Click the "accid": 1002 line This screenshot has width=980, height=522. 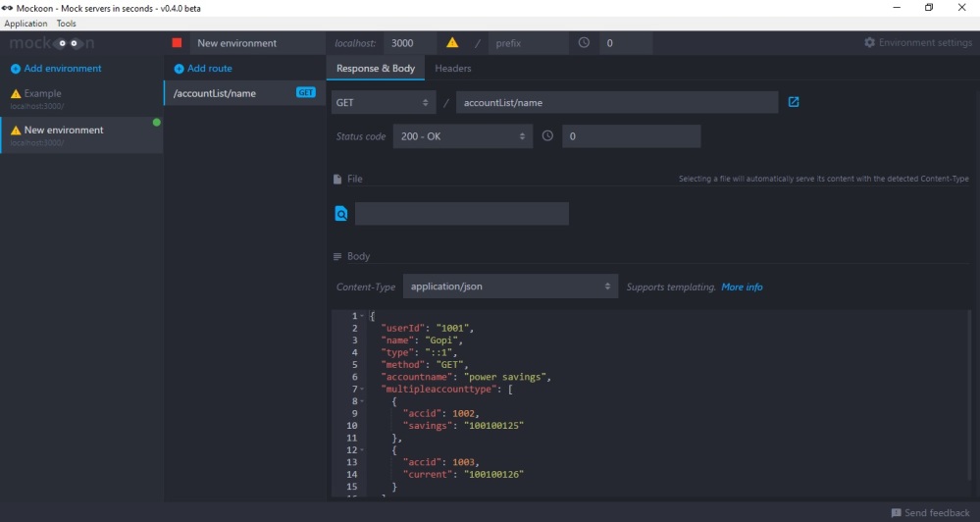(441, 413)
